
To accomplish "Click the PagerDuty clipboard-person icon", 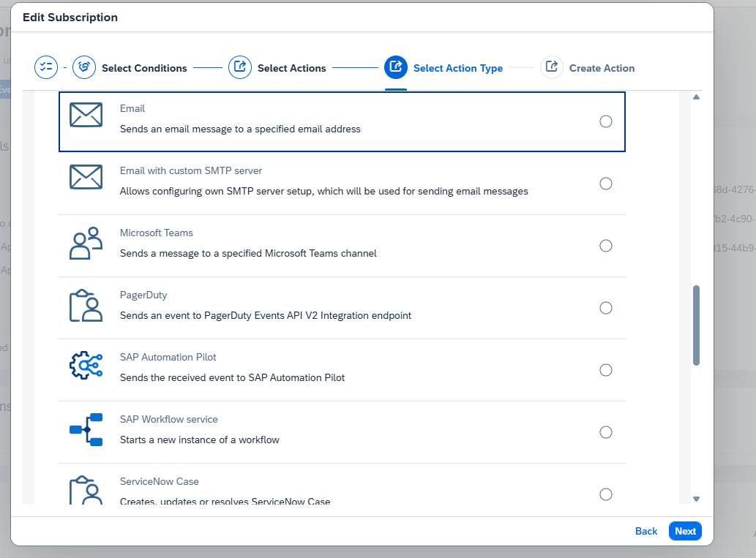I will click(86, 306).
